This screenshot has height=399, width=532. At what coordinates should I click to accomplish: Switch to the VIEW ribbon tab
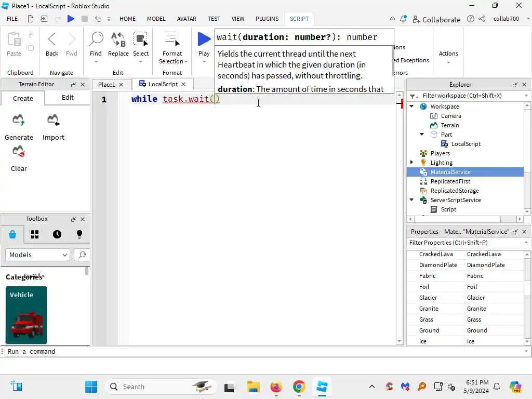tap(238, 19)
